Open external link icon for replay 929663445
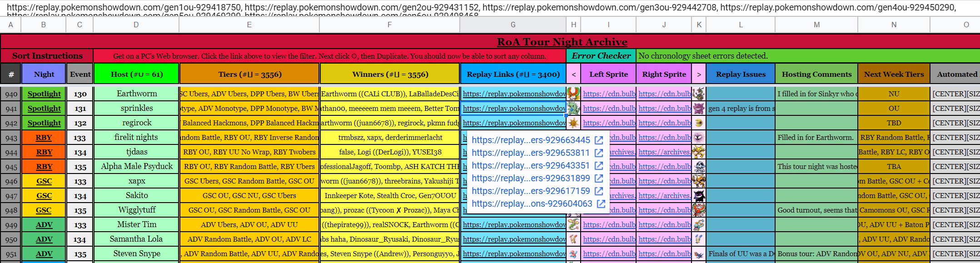 pos(599,140)
